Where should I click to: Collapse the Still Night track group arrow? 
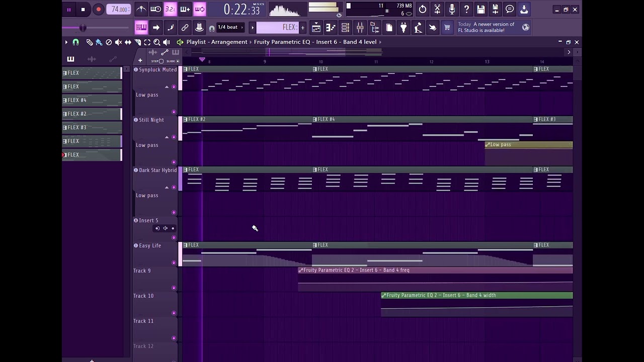[x=167, y=137]
